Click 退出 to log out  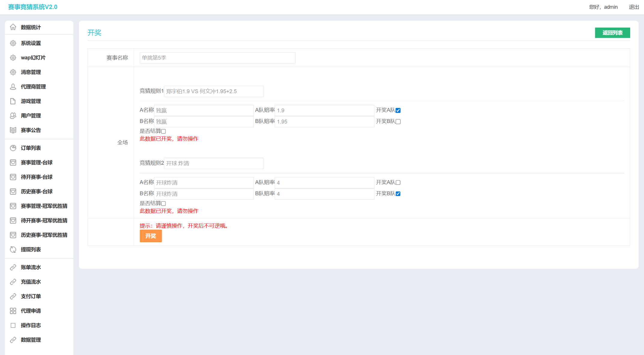(x=634, y=7)
